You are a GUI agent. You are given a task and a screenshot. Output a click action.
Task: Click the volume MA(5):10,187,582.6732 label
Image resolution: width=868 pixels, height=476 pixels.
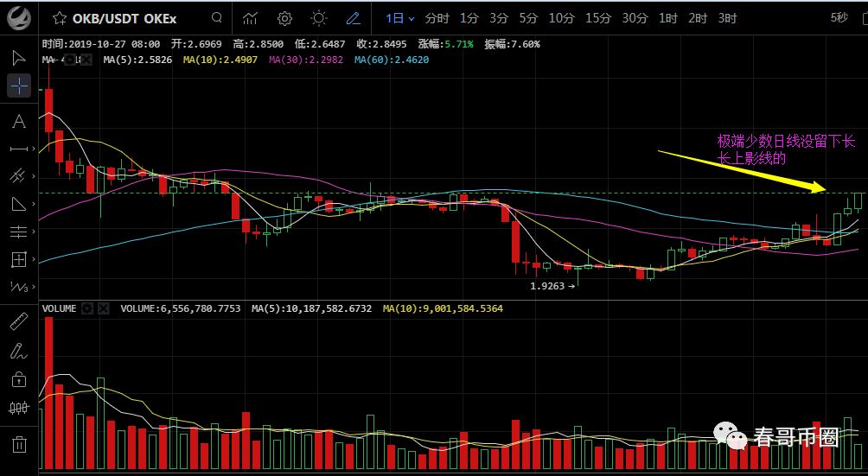[x=311, y=308]
